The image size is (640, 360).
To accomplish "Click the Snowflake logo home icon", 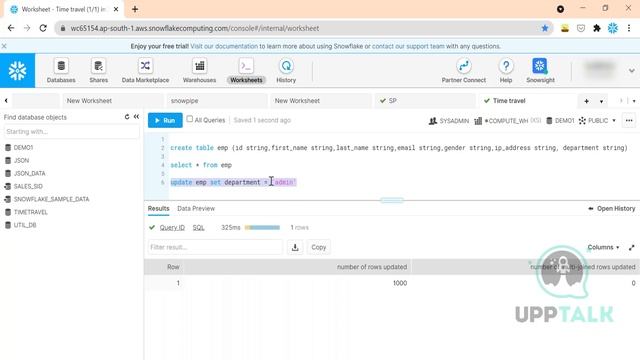I will [18, 71].
